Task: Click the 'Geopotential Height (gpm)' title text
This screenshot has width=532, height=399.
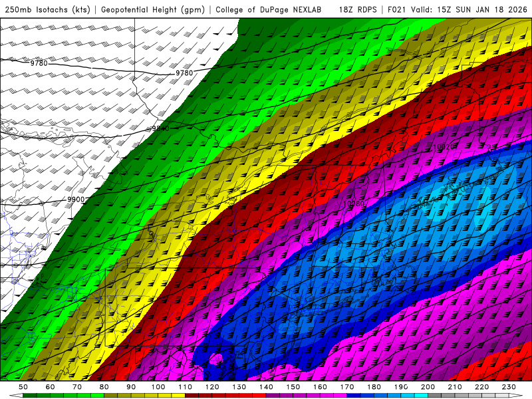Action: (153, 9)
